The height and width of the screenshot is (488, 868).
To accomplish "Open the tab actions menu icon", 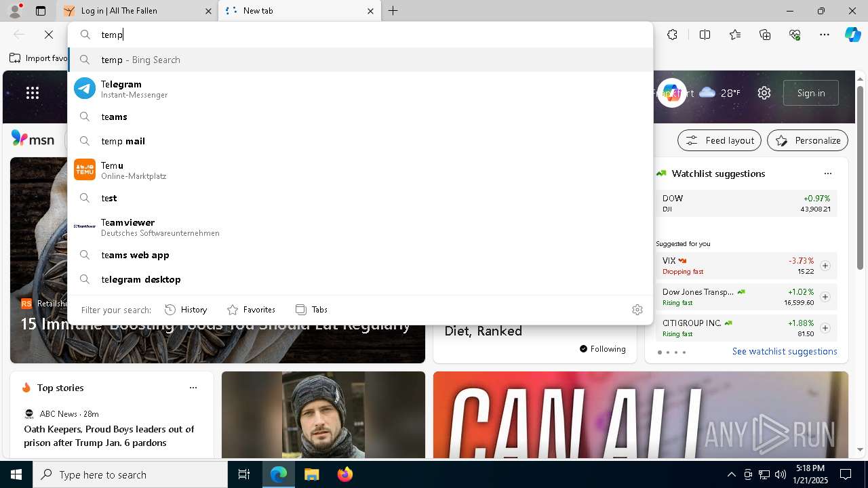I will coord(41,11).
